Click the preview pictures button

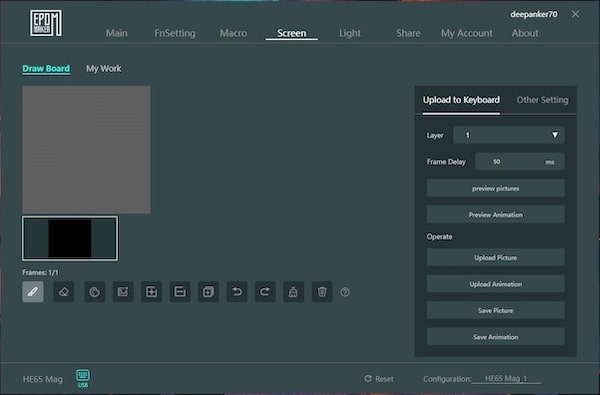pos(496,188)
